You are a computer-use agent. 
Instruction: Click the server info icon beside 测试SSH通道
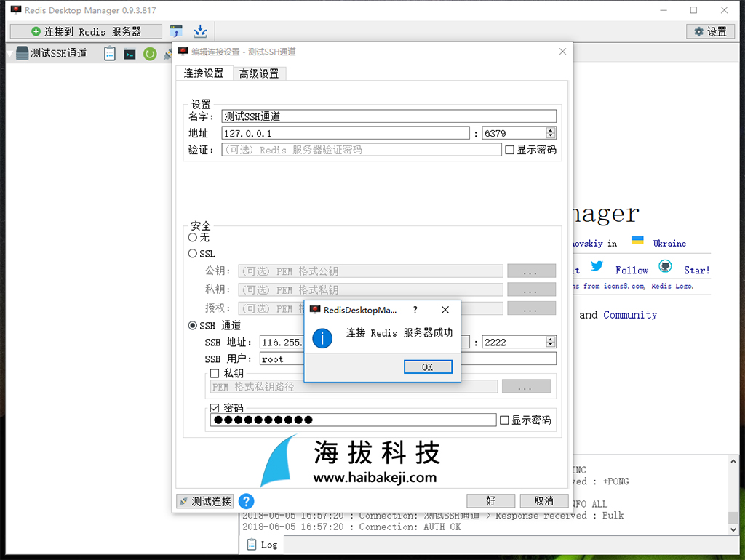click(x=110, y=54)
